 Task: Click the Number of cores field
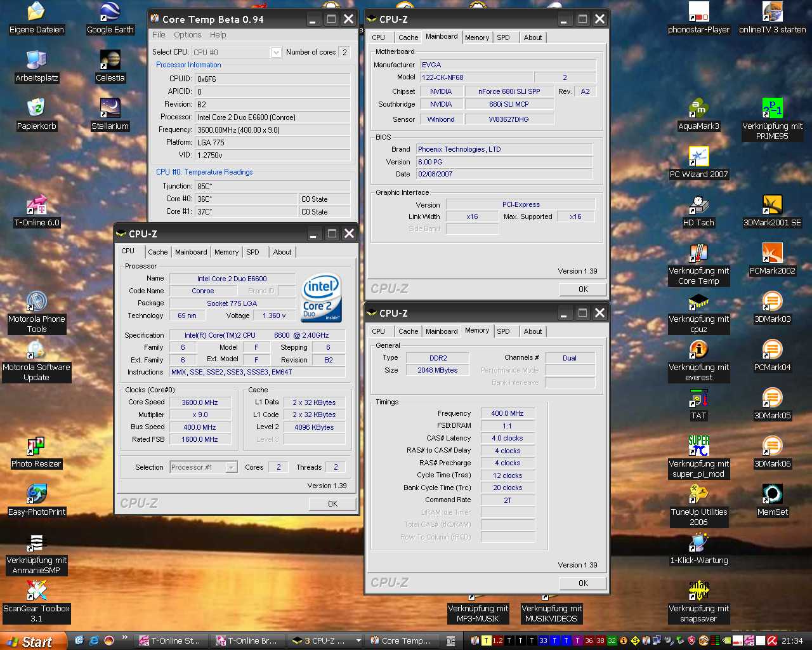(x=344, y=52)
